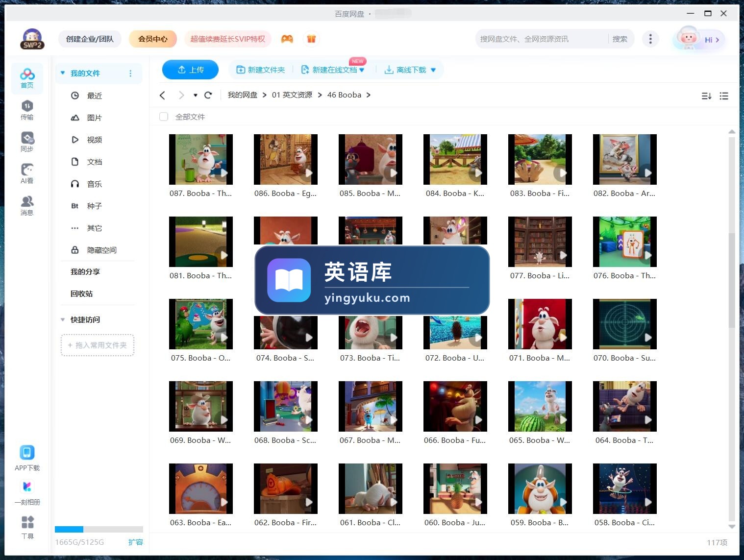This screenshot has height=560, width=744.
Task: Click 扩容 expand storage link
Action: pyautogui.click(x=136, y=542)
